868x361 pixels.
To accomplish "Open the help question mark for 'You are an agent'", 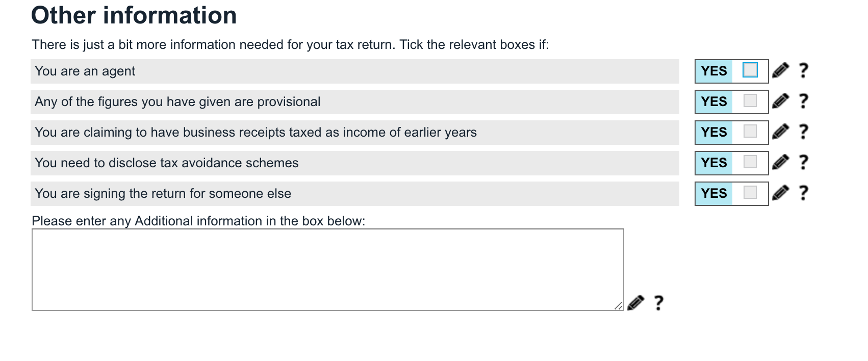I will [803, 70].
